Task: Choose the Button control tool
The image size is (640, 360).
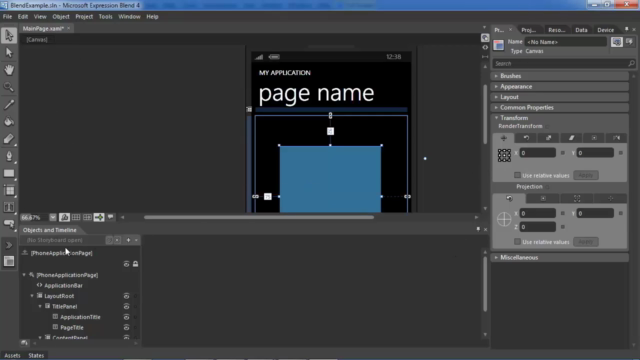Action: point(9,224)
